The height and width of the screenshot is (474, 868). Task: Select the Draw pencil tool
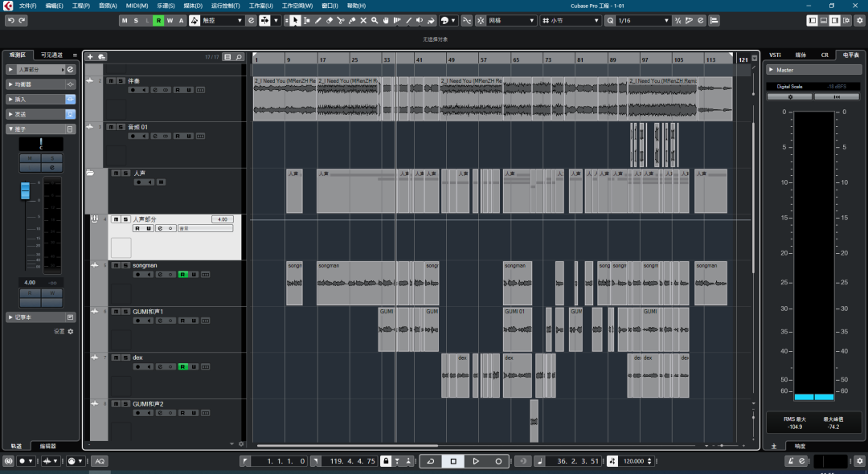pos(317,20)
